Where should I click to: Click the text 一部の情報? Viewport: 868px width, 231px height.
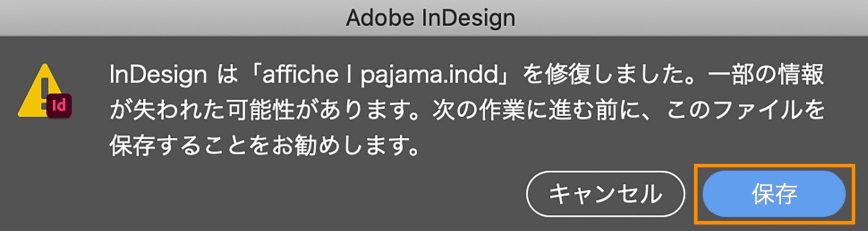coord(766,74)
